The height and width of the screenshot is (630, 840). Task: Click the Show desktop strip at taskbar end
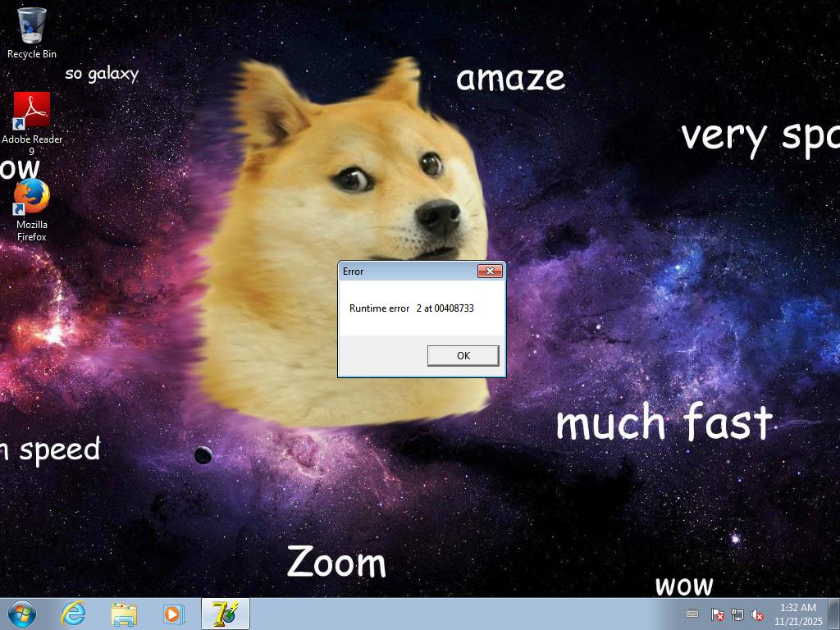coord(834,614)
